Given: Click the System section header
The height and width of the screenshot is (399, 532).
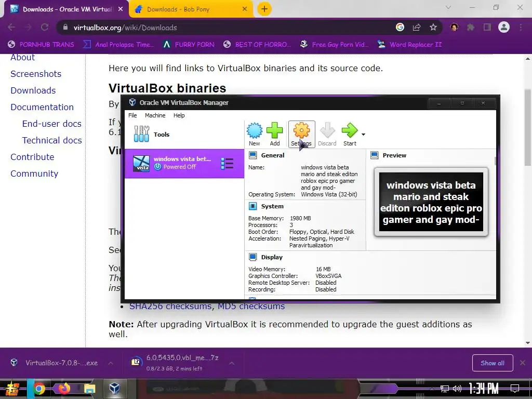Looking at the screenshot, I should coord(272,206).
